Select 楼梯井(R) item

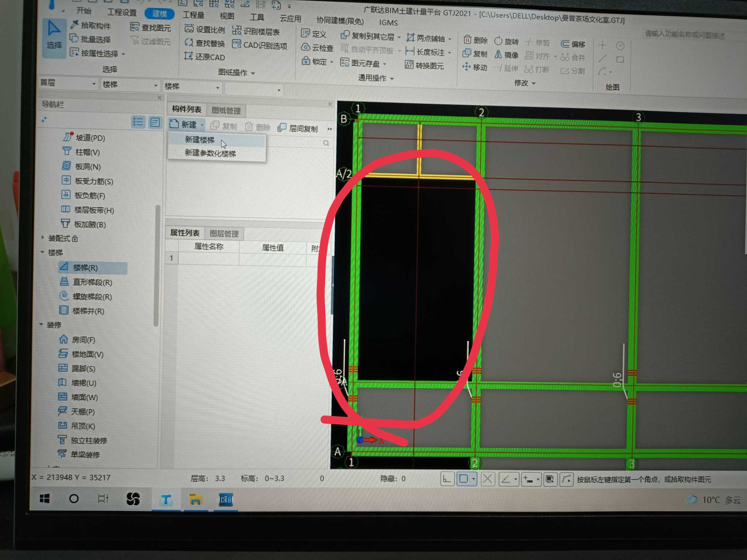coord(82,311)
